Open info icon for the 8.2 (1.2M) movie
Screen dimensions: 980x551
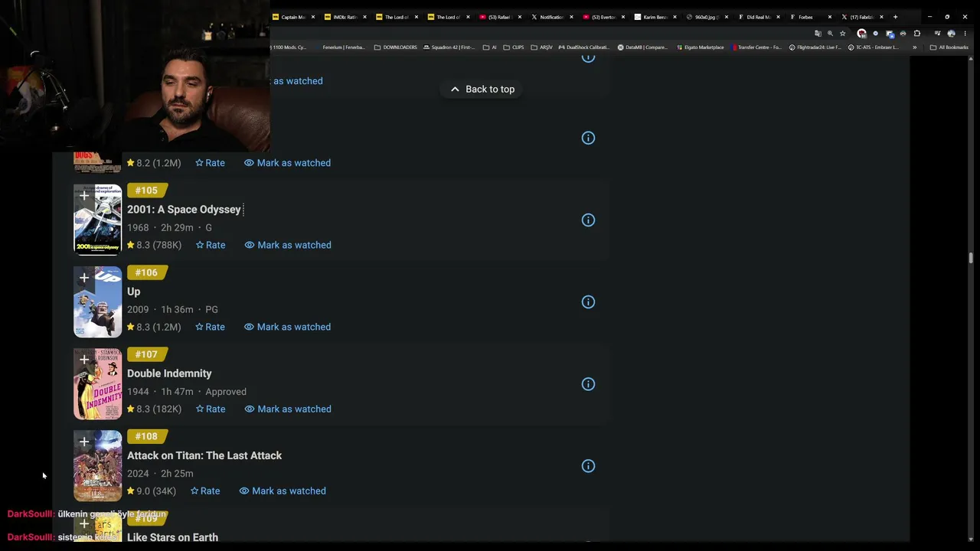(588, 139)
